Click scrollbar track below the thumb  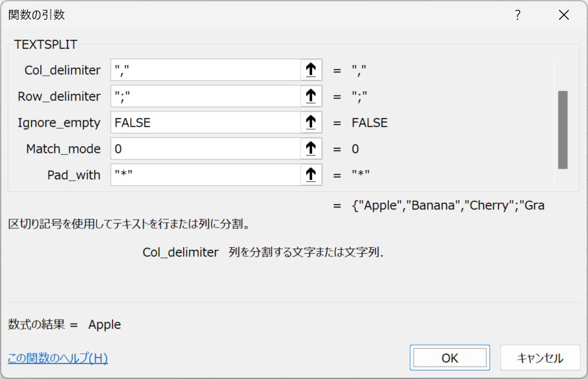pos(562,177)
